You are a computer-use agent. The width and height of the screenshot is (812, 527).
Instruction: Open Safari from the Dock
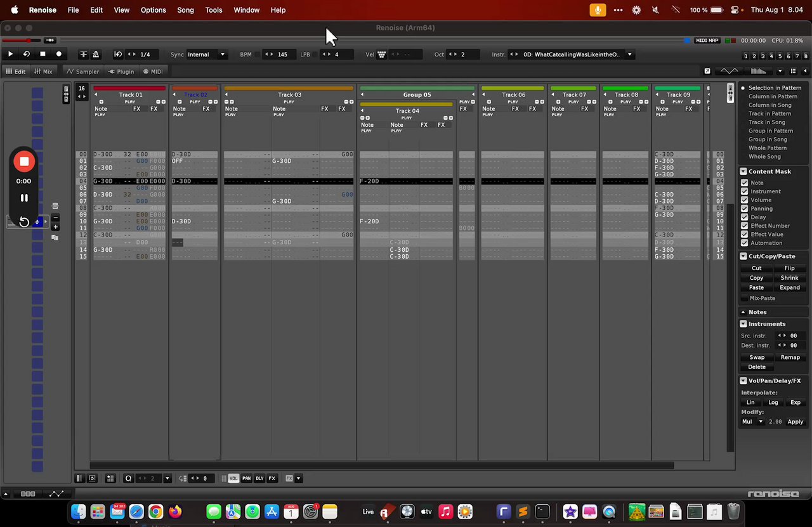pos(136,512)
